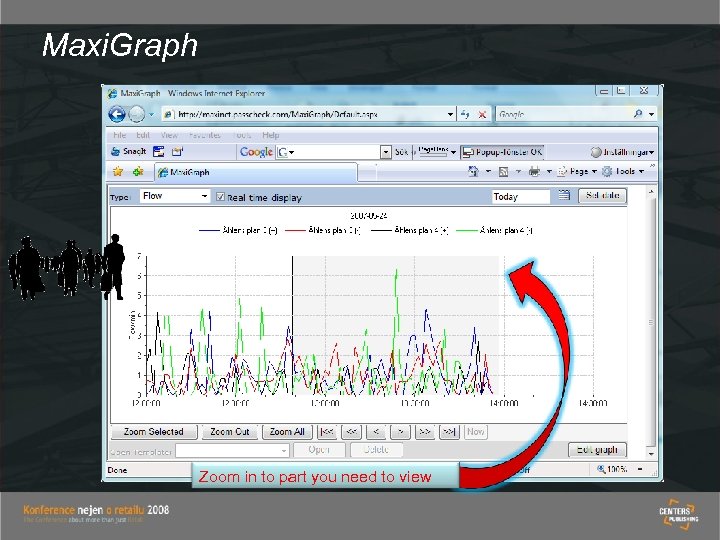Click the Delete template button

(x=377, y=450)
